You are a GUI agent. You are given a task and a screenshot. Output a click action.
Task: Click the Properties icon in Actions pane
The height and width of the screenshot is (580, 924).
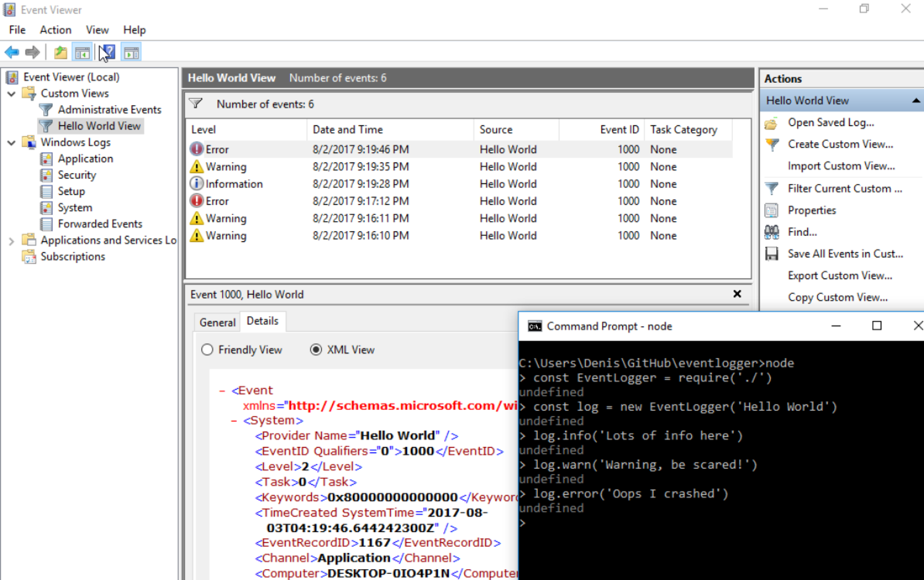(x=772, y=210)
